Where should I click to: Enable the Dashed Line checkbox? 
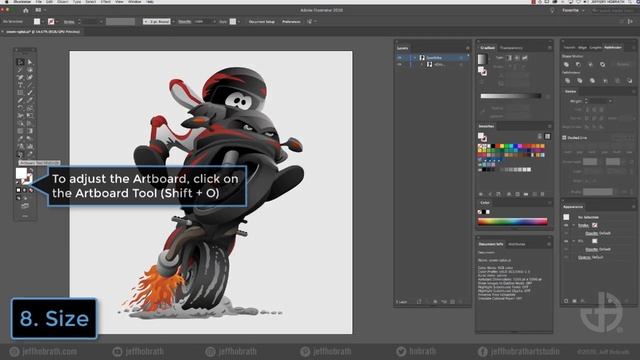pos(564,138)
